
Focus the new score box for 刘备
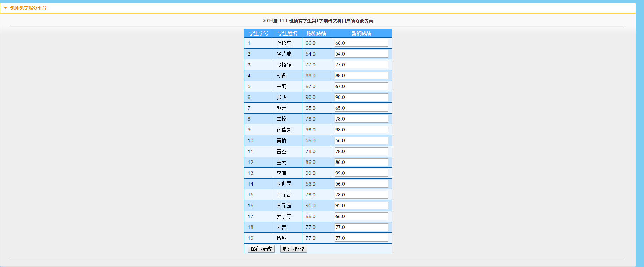(x=361, y=75)
